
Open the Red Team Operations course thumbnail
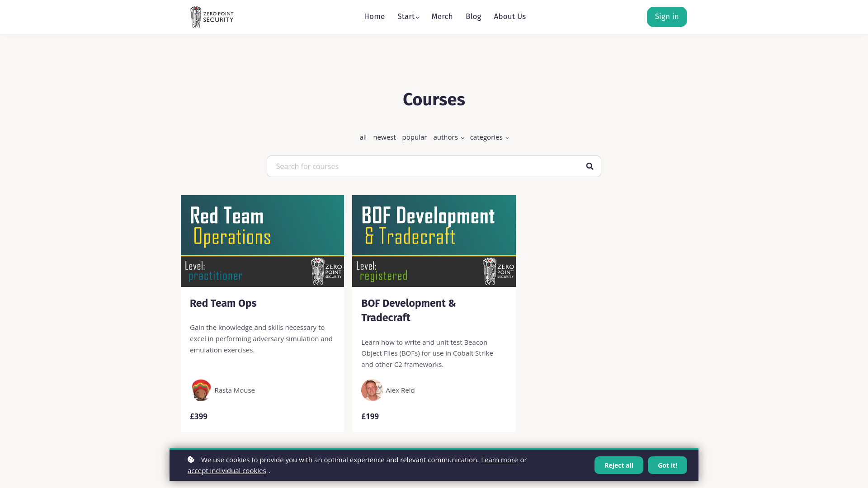click(262, 241)
